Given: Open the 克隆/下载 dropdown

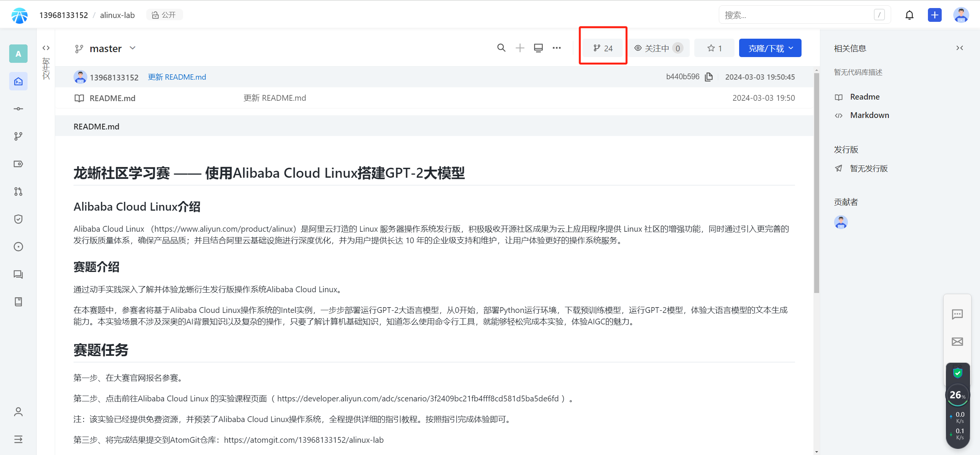Looking at the screenshot, I should pos(770,48).
